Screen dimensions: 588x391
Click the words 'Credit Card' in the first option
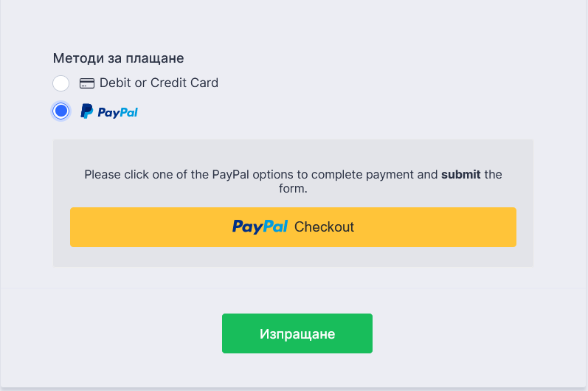(184, 83)
